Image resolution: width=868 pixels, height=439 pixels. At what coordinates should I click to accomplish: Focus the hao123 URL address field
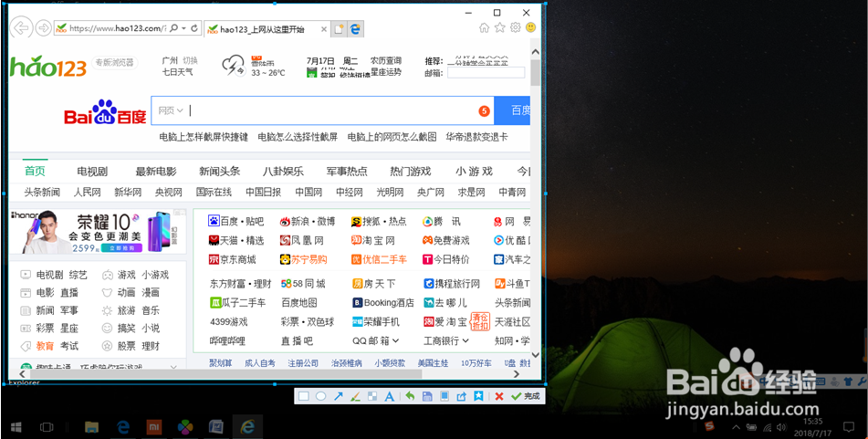coord(118,28)
